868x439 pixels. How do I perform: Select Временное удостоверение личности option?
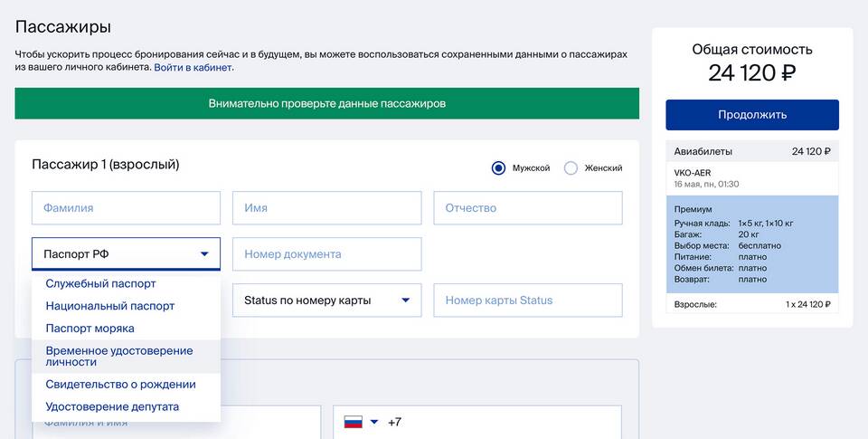[118, 356]
